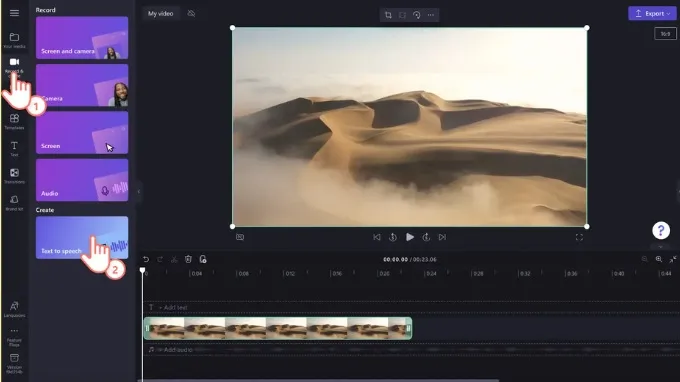
Task: Zoom out the timeline
Action: [x=644, y=259]
